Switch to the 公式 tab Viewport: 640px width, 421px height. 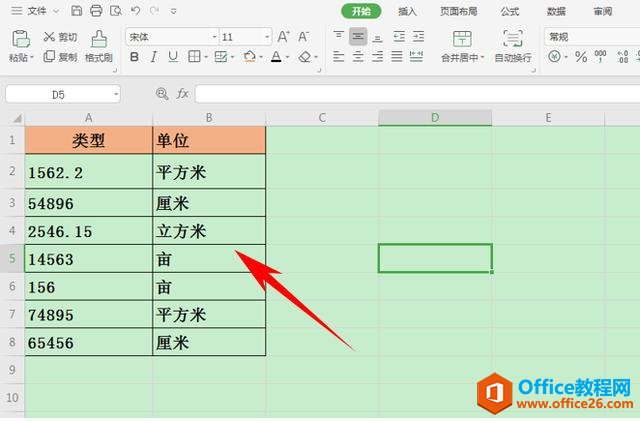510,11
